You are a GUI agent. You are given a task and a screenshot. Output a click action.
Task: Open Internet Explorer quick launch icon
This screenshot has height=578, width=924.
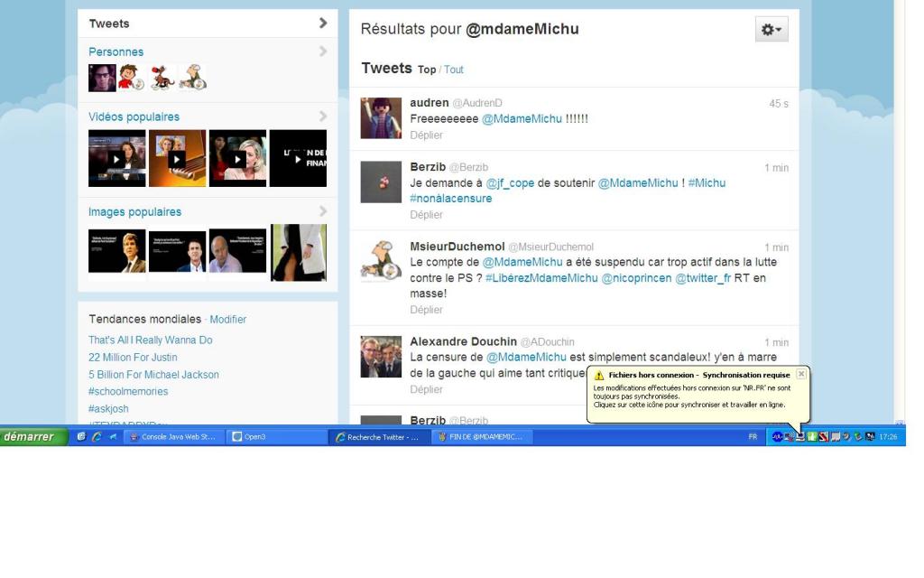click(97, 437)
